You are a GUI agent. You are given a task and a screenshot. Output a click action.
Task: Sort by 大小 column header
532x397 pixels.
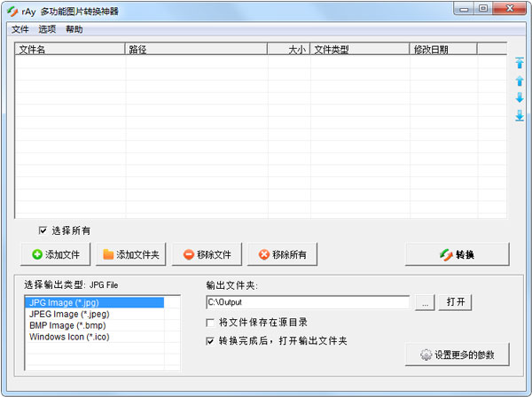tap(289, 49)
